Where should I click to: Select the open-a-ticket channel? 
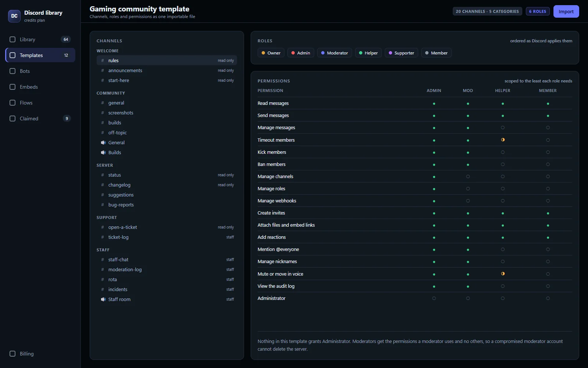167,227
